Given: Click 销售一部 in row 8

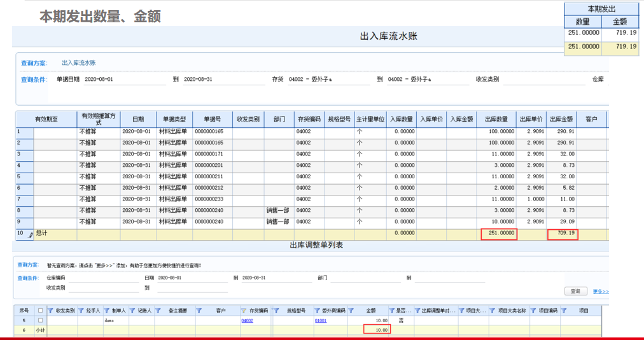Looking at the screenshot, I should [x=277, y=210].
